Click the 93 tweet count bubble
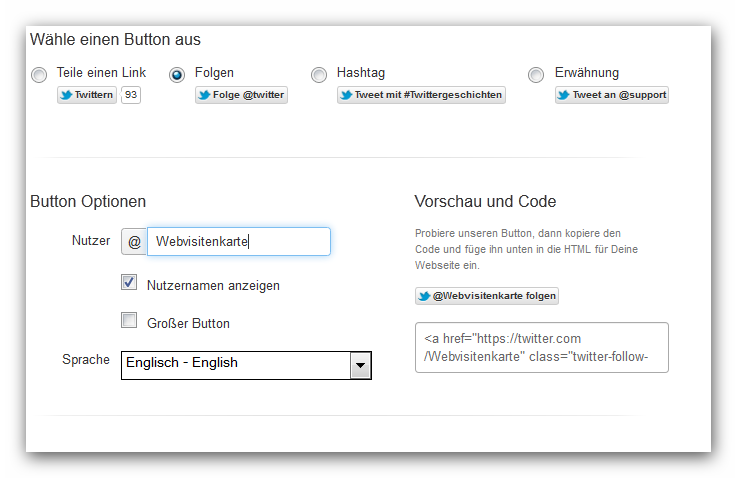The height and width of the screenshot is (478, 737). tap(131, 95)
